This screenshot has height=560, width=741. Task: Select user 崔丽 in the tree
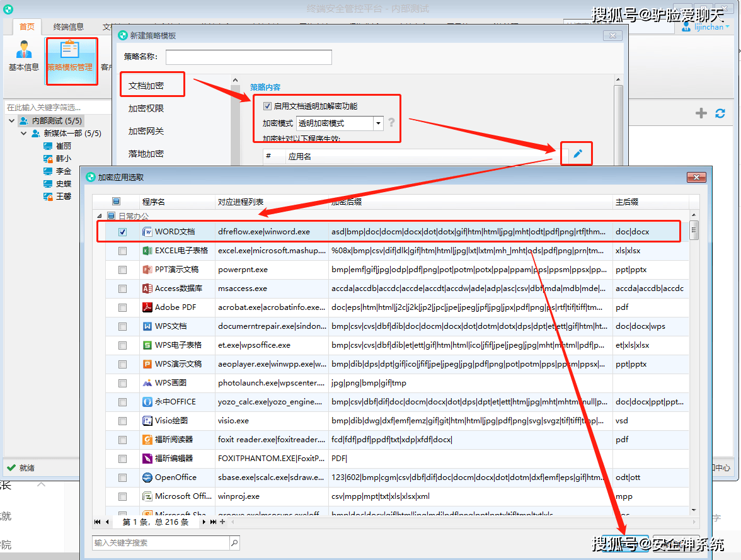(x=63, y=146)
